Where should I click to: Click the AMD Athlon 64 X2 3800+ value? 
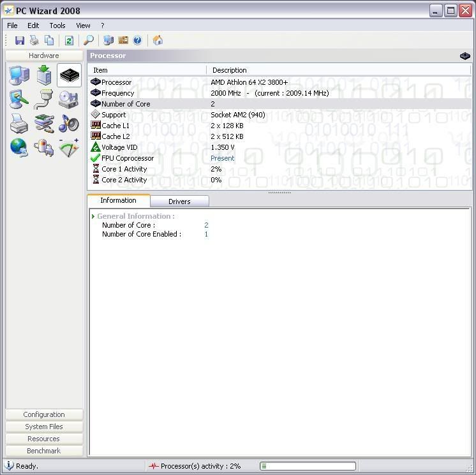pos(249,82)
